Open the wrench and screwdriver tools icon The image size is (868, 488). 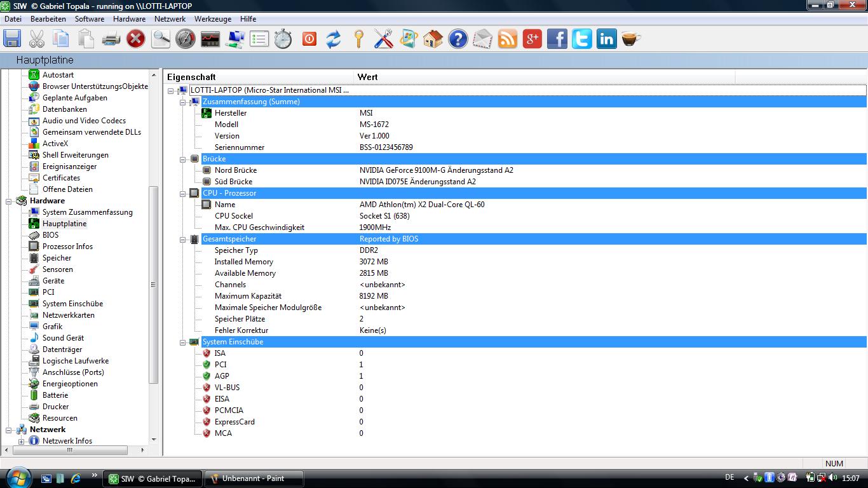click(x=383, y=39)
